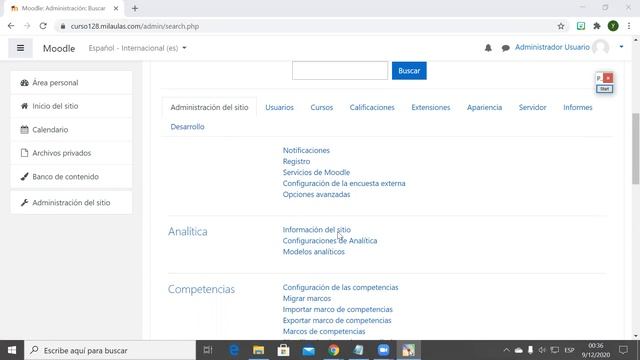Show hidden system tray icons
The width and height of the screenshot is (640, 360).
pos(507,350)
